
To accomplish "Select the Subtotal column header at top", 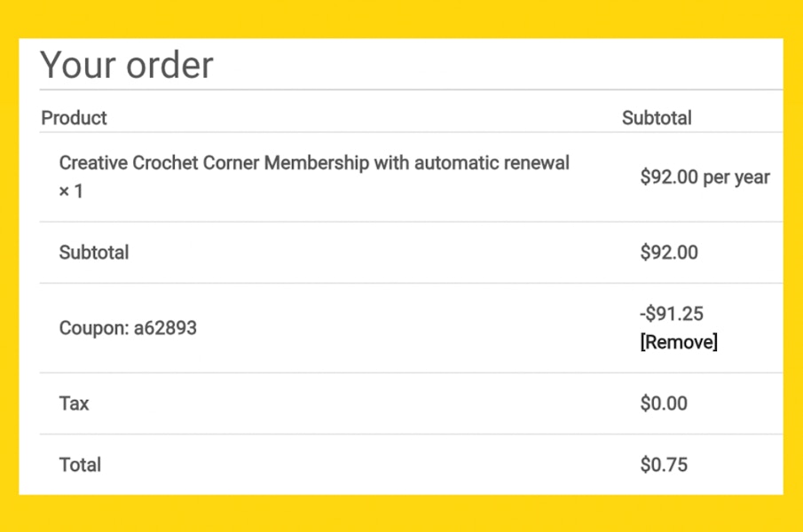I will click(657, 118).
